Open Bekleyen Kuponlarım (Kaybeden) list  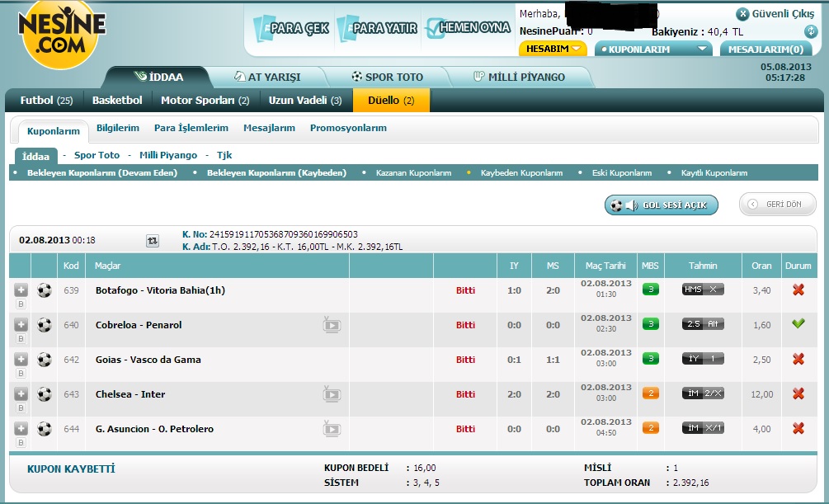click(276, 173)
